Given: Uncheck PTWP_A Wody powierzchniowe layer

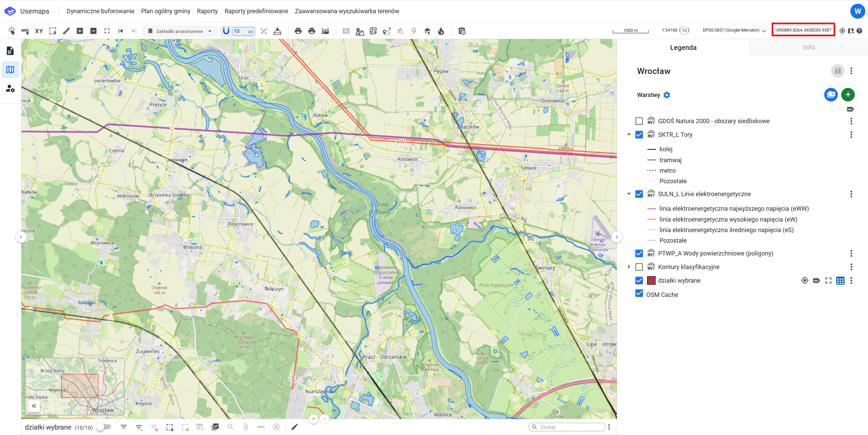Looking at the screenshot, I should click(639, 253).
